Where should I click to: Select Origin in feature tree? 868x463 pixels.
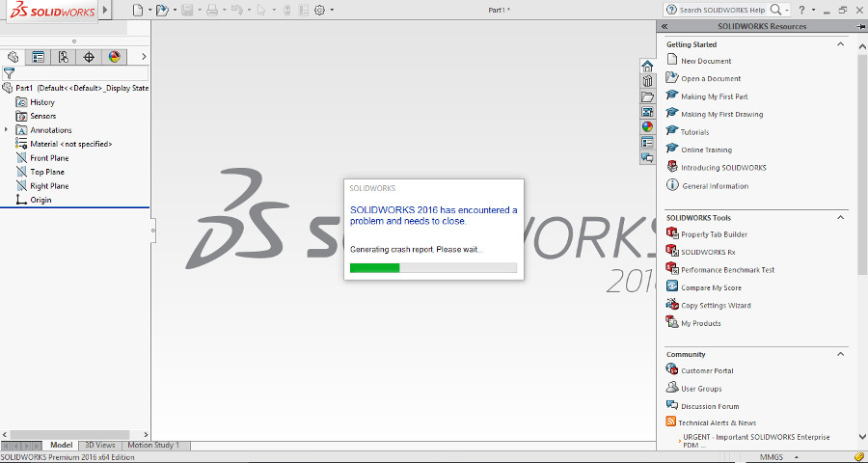(35, 200)
